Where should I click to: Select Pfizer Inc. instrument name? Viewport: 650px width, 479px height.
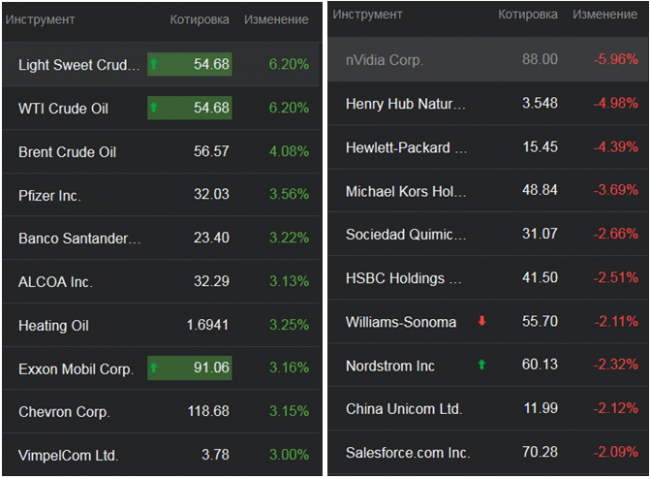coord(50,195)
